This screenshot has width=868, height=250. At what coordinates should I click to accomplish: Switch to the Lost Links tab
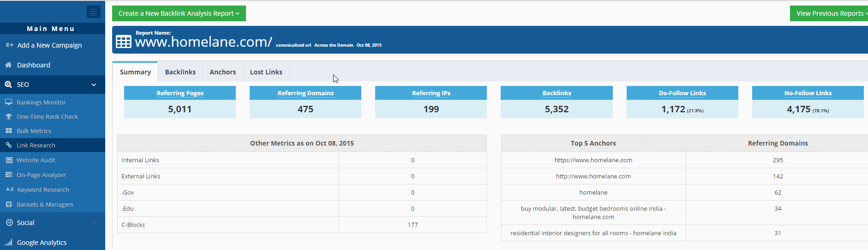tap(266, 72)
